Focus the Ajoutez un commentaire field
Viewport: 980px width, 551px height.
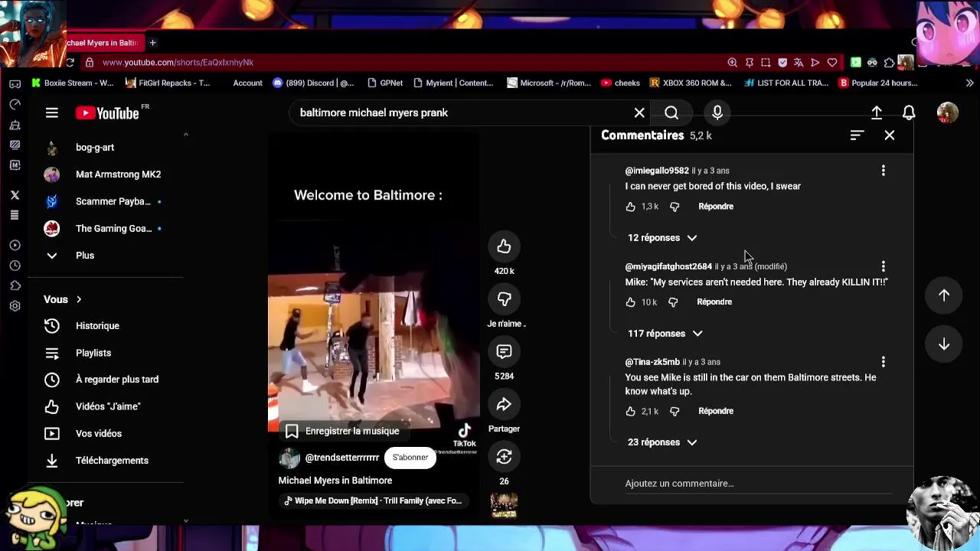coord(758,484)
